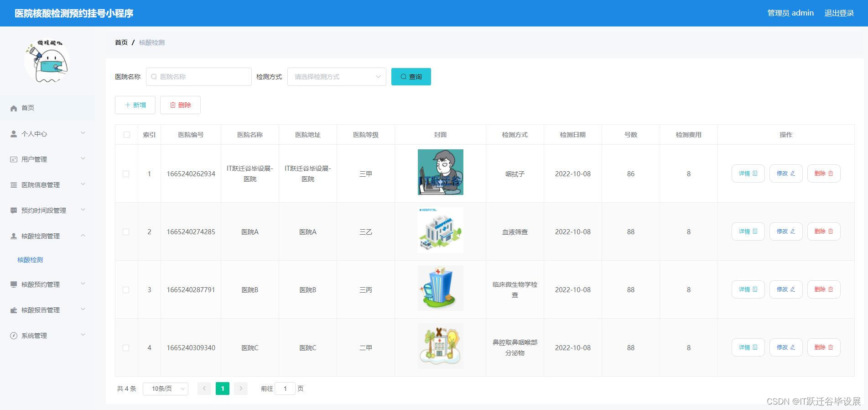Click the 查询 search button

click(411, 77)
